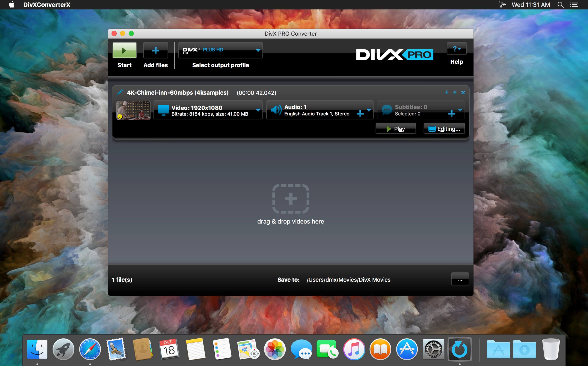The height and width of the screenshot is (366, 588).
Task: Open Contacts from the Dock
Action: pyautogui.click(x=143, y=349)
